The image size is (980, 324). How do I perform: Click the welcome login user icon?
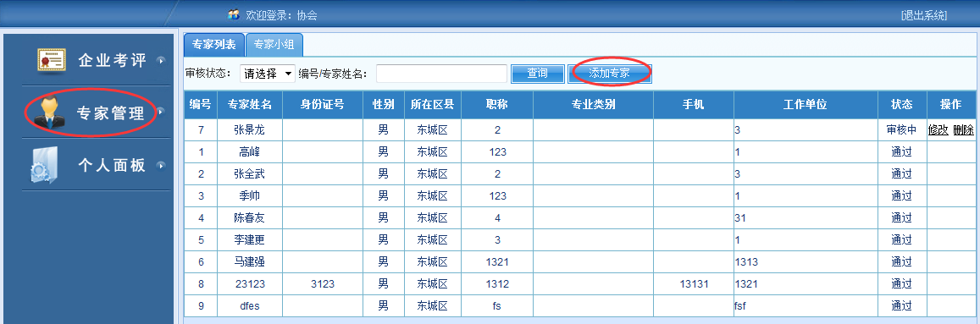(x=235, y=14)
